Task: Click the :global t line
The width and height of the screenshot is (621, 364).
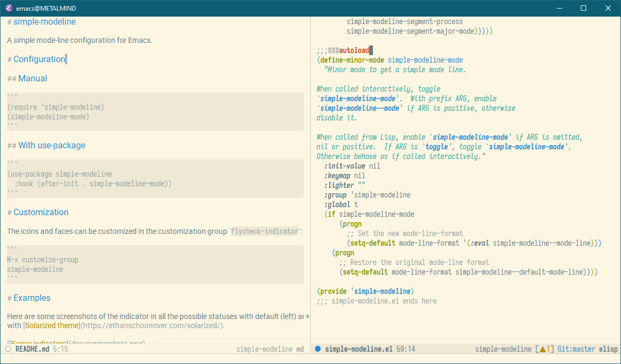Action: coord(341,204)
